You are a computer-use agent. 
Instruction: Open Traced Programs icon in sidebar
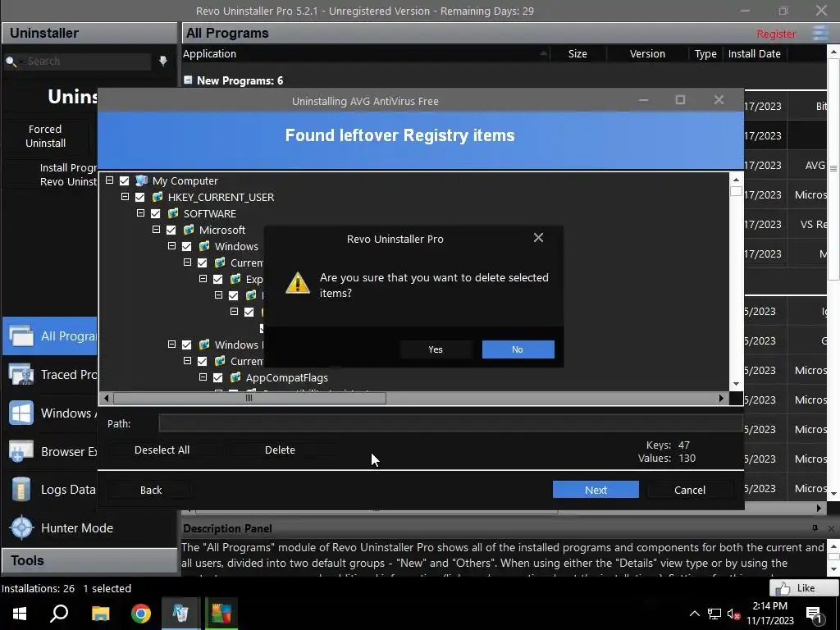(21, 374)
